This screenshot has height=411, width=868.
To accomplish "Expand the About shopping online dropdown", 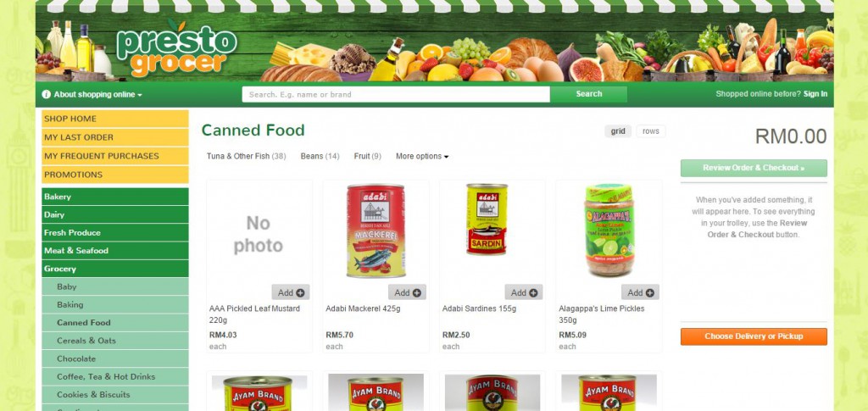I will pyautogui.click(x=92, y=95).
